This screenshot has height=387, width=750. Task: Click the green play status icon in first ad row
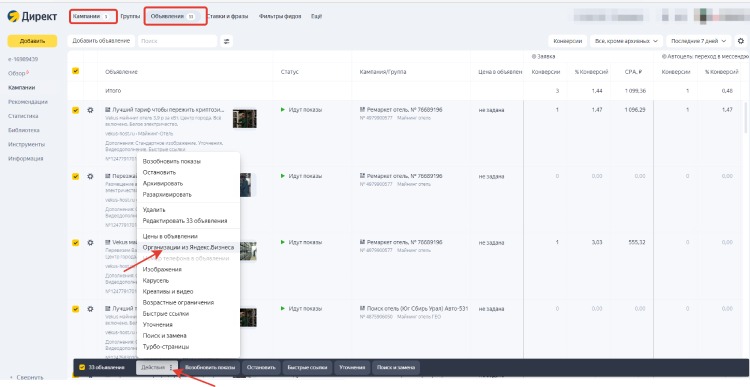[x=283, y=110]
